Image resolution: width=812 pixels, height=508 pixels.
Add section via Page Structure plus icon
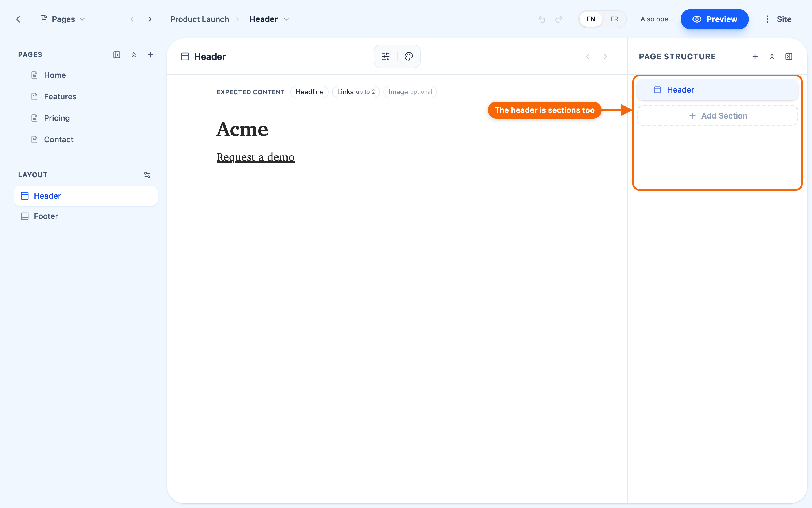[x=755, y=56]
